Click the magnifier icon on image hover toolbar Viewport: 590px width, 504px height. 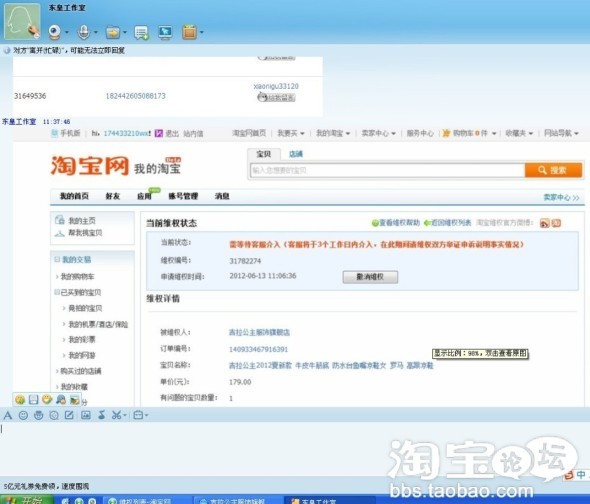coord(61,399)
